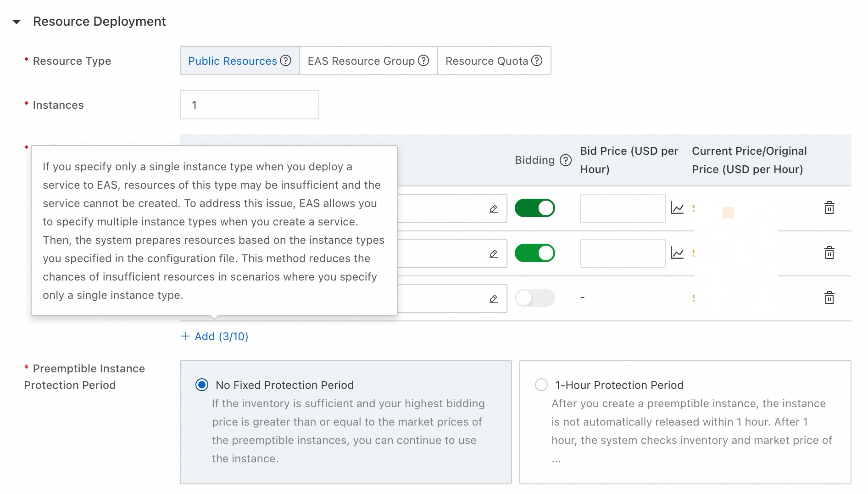The height and width of the screenshot is (494, 868).
Task: Delete the second instance type row
Action: point(829,253)
